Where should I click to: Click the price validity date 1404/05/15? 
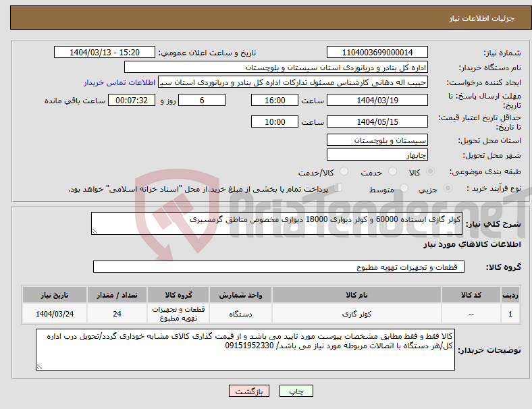(377, 121)
